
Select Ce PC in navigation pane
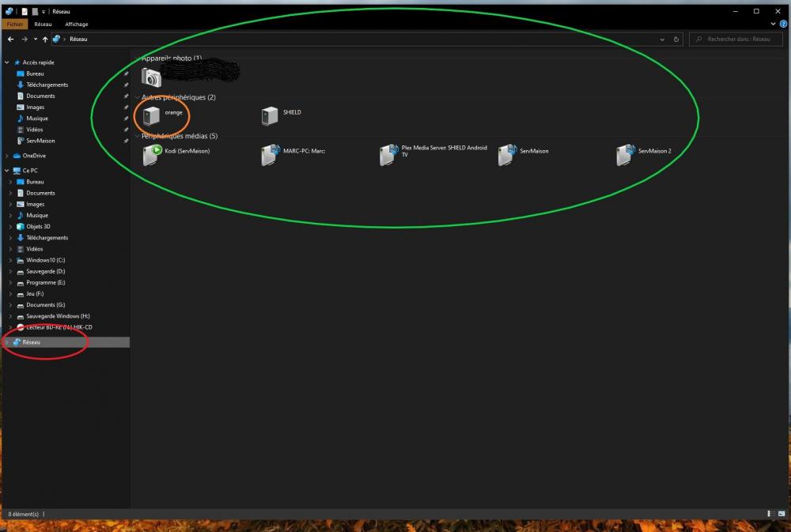coord(30,171)
